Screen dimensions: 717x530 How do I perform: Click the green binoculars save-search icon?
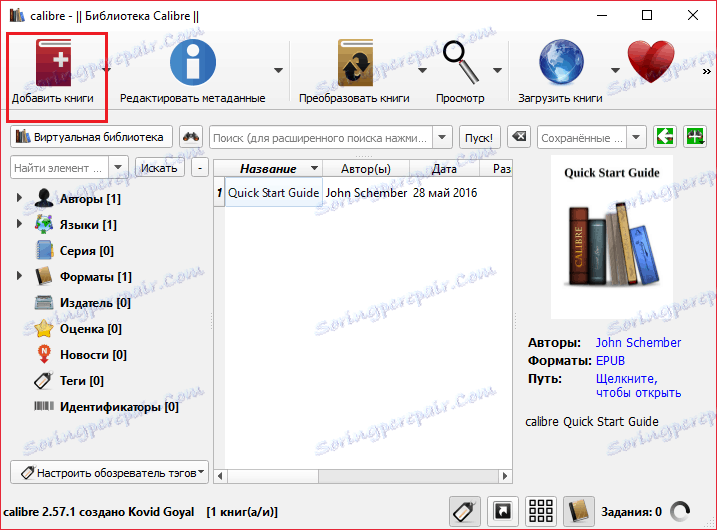click(695, 137)
